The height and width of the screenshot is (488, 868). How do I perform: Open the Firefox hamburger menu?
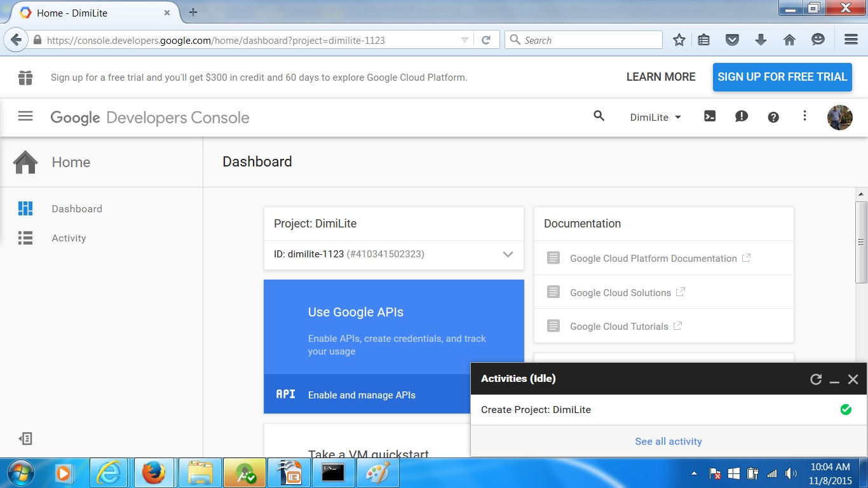(x=851, y=40)
